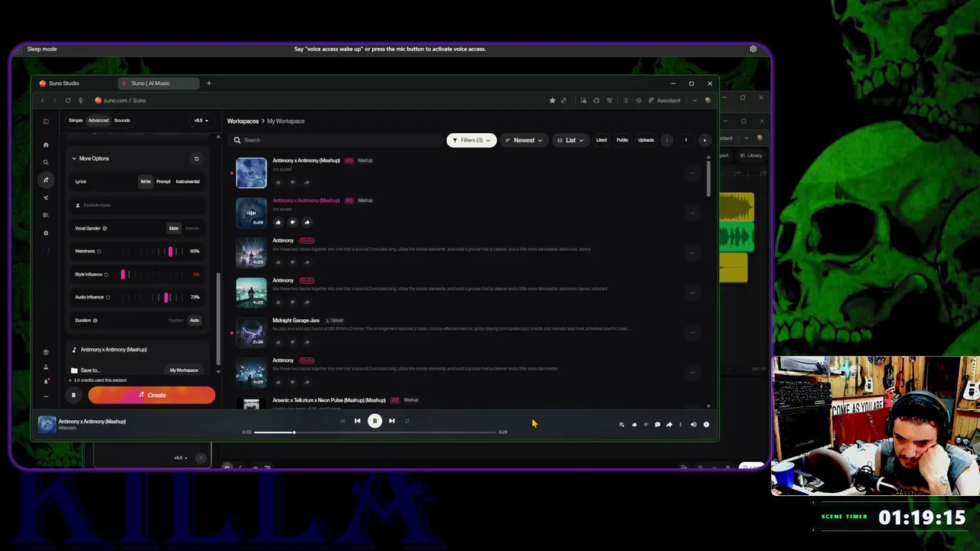Open the List view dropdown
Viewport: 980px width, 551px height.
point(570,140)
